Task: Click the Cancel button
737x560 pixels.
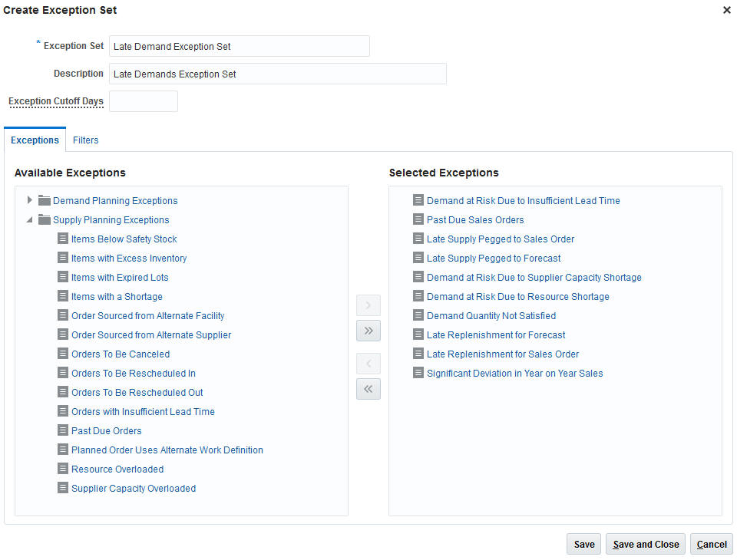Action: [712, 544]
